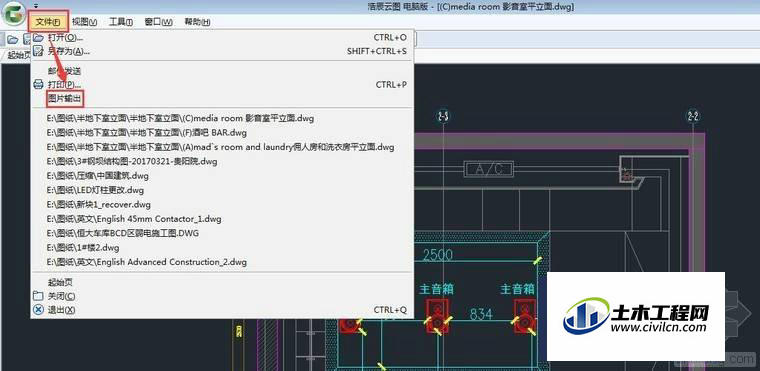The height and width of the screenshot is (371, 760).
Task: Choose 邮件发送 from the file menu
Action: [x=222, y=71]
